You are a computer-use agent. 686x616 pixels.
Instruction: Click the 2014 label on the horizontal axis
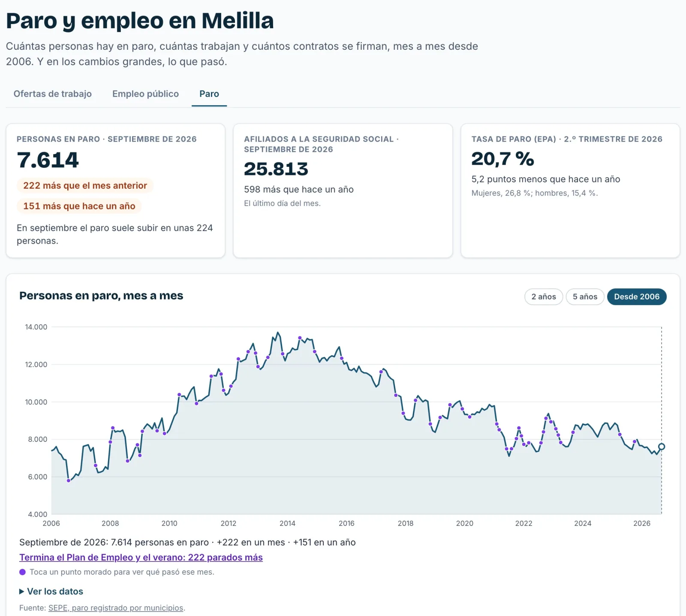click(x=287, y=523)
